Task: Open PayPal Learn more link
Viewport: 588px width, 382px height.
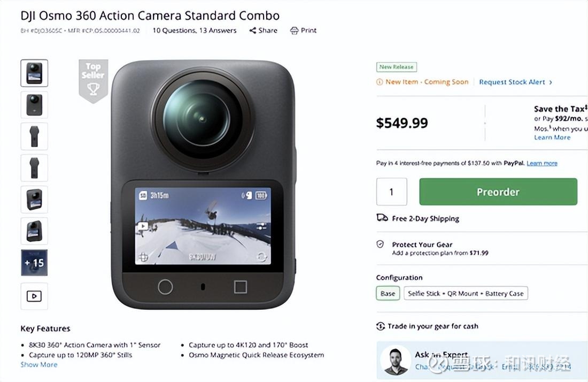Action: pos(542,163)
